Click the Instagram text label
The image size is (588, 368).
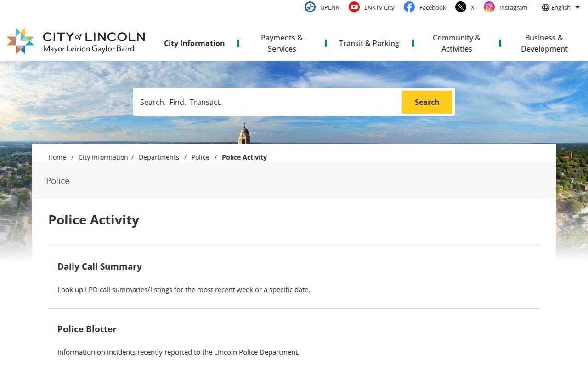[x=513, y=7]
